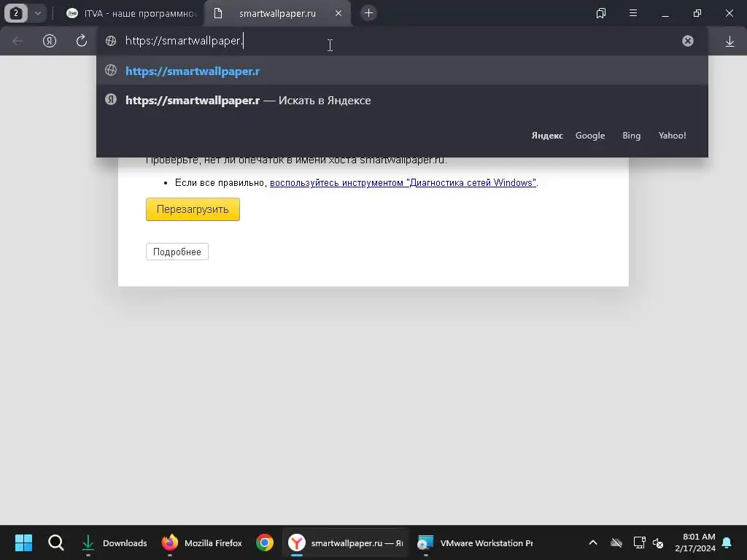
Task: Reload the page with refresh icon
Action: (82, 41)
